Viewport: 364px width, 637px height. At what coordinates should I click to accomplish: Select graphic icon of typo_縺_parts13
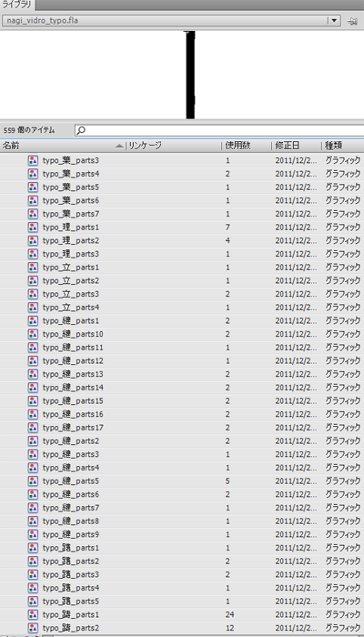tap(33, 374)
